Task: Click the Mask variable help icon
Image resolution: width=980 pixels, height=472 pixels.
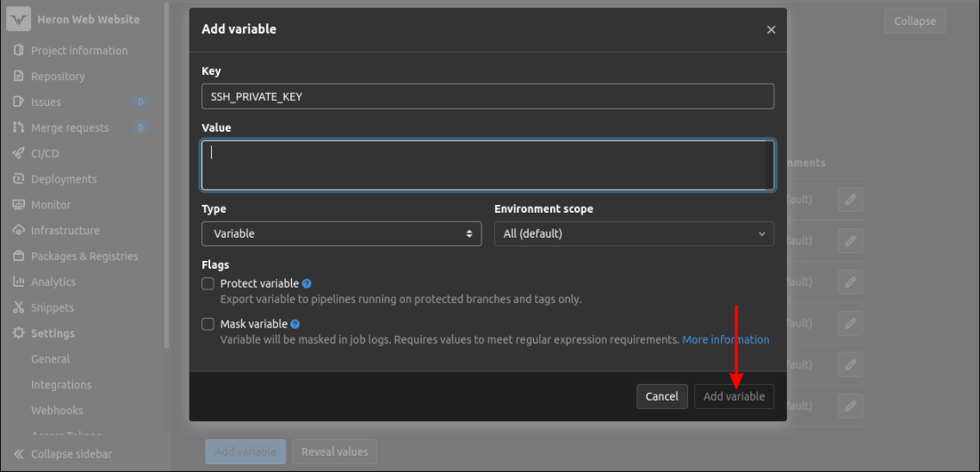Action: point(295,325)
